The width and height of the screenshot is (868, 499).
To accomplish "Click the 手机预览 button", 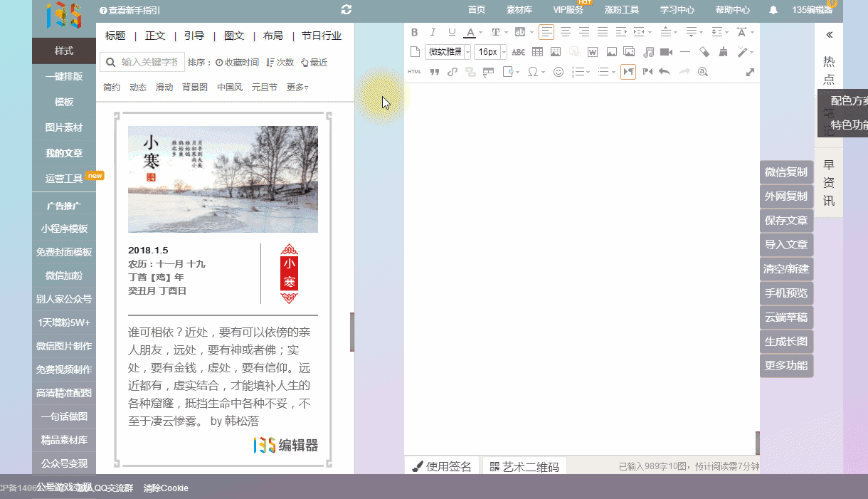I will pos(786,293).
